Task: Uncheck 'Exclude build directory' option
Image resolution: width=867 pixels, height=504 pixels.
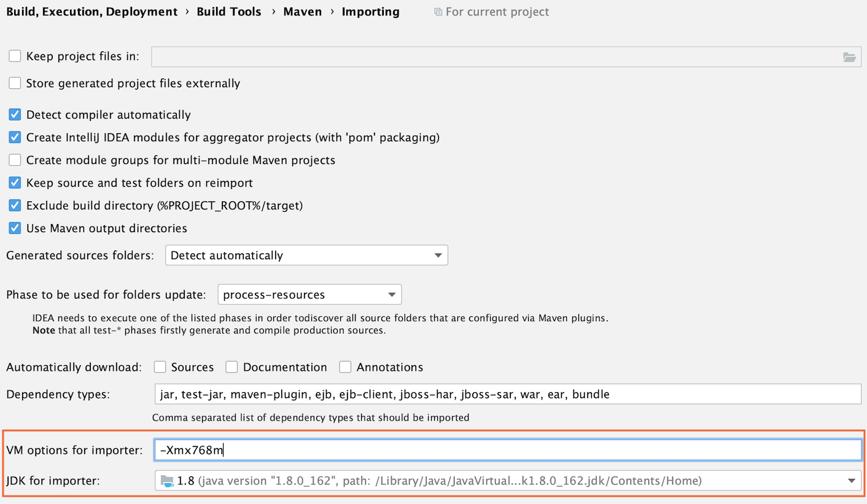Action: tap(14, 205)
